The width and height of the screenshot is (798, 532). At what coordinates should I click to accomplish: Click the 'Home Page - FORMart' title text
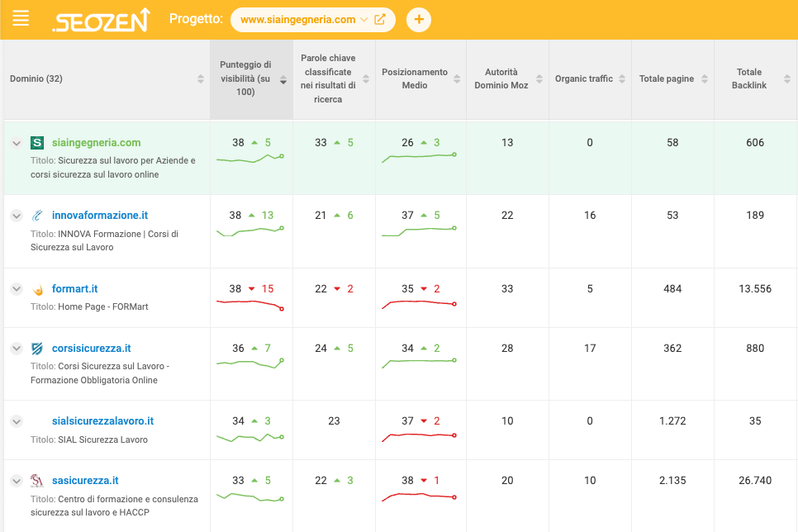click(x=103, y=306)
